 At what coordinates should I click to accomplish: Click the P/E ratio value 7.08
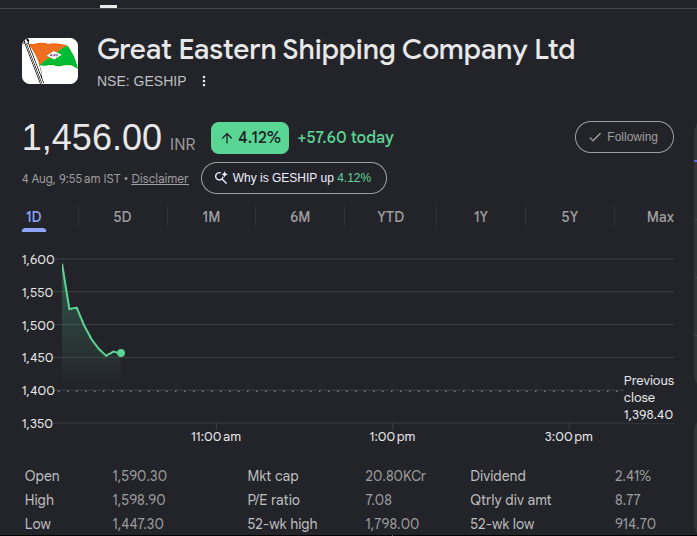pos(379,500)
